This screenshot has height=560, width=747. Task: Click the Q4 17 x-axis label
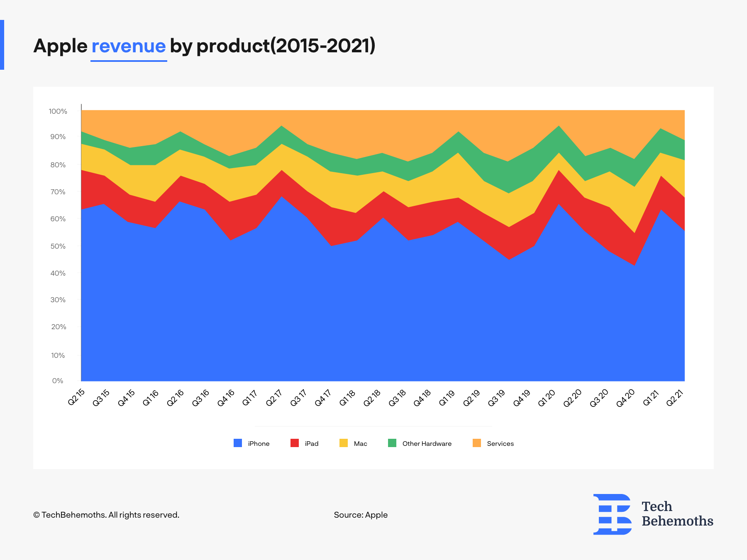pyautogui.click(x=324, y=397)
